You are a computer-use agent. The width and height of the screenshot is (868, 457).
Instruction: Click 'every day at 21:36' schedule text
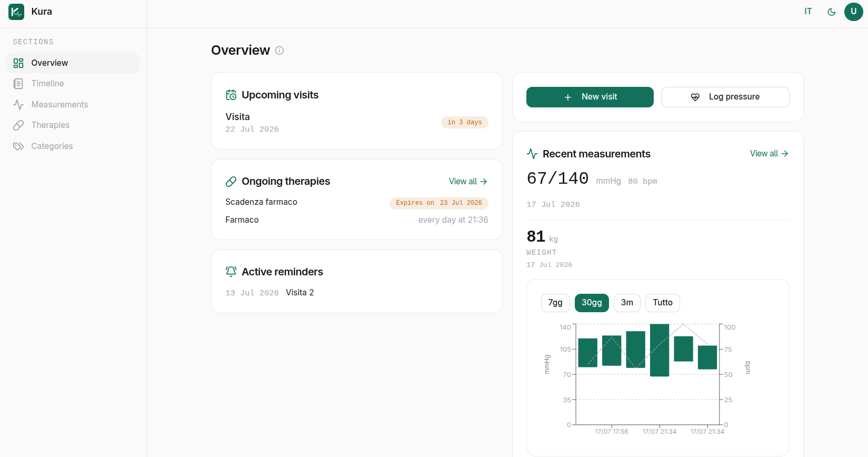pyautogui.click(x=453, y=220)
